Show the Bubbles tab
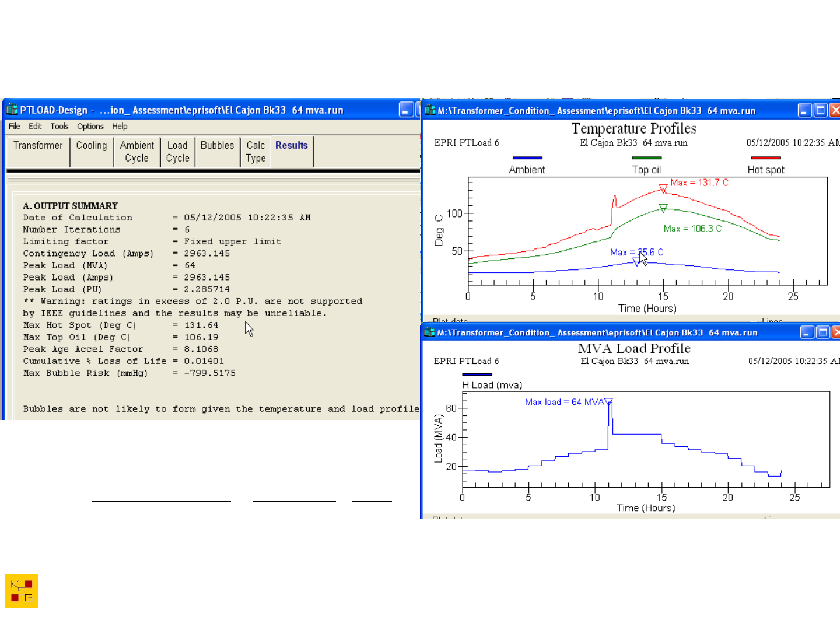Viewport: 840px width, 630px height. click(x=217, y=146)
